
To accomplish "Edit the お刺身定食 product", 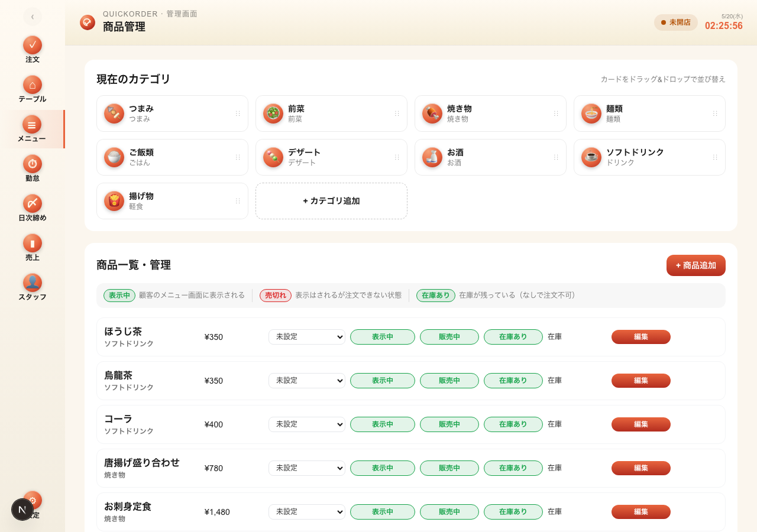I will click(641, 512).
